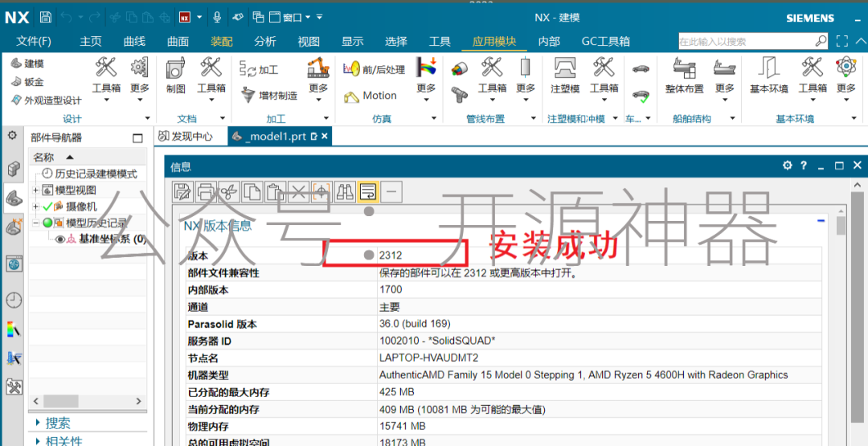Click the save-as icon in 信息 window
The height and width of the screenshot is (446, 868).
pyautogui.click(x=182, y=191)
